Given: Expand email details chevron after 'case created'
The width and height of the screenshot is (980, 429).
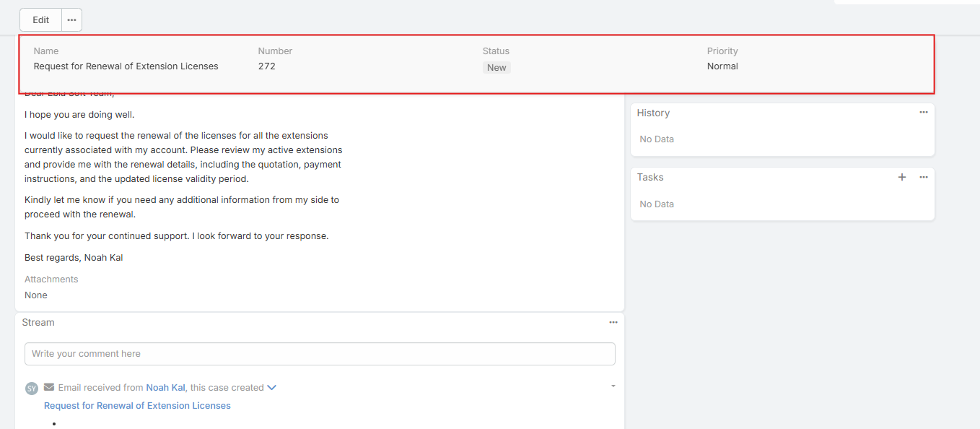Looking at the screenshot, I should point(271,388).
